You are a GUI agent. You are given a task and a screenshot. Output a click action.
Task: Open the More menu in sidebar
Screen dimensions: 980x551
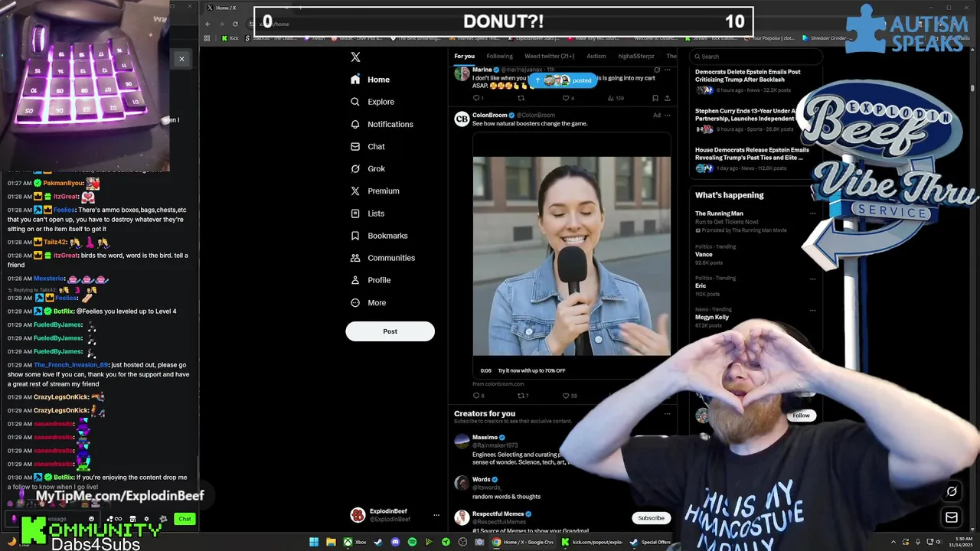point(368,302)
